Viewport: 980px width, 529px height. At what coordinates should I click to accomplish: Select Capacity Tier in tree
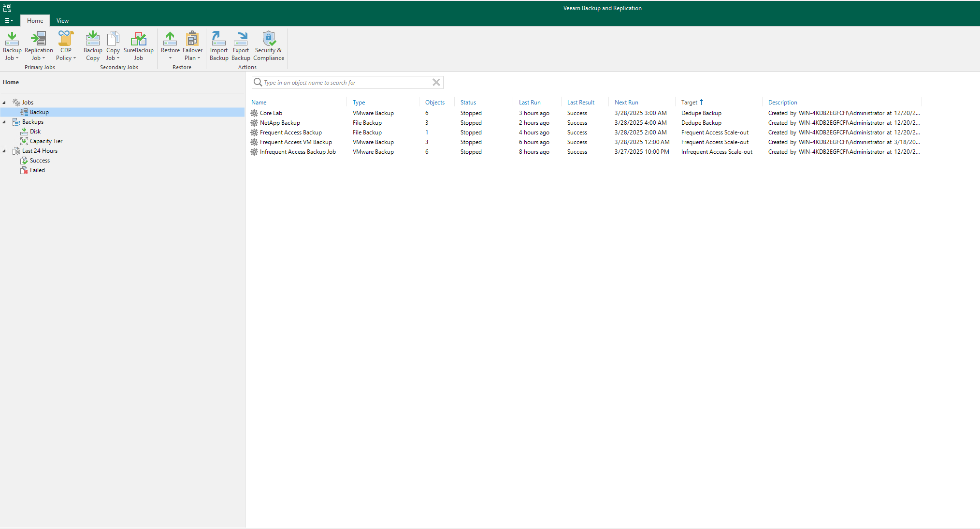tap(46, 141)
